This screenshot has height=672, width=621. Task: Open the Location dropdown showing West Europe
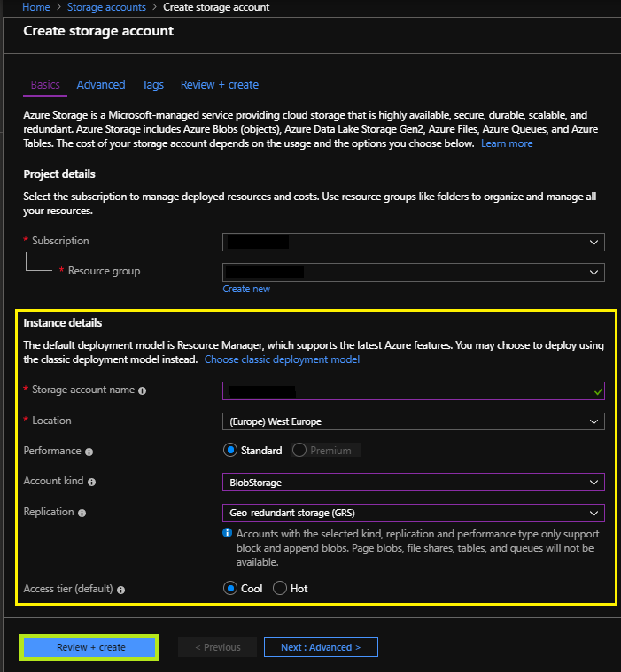[414, 421]
